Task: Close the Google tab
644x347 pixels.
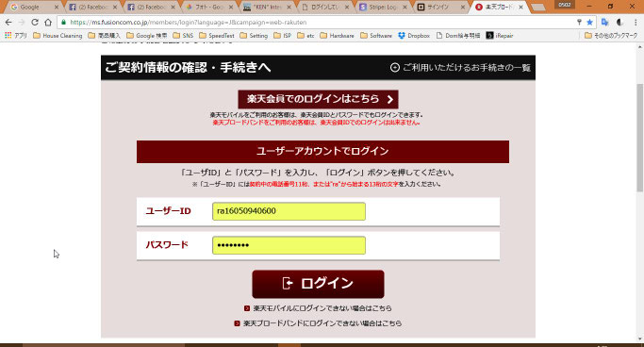Action: [57, 7]
